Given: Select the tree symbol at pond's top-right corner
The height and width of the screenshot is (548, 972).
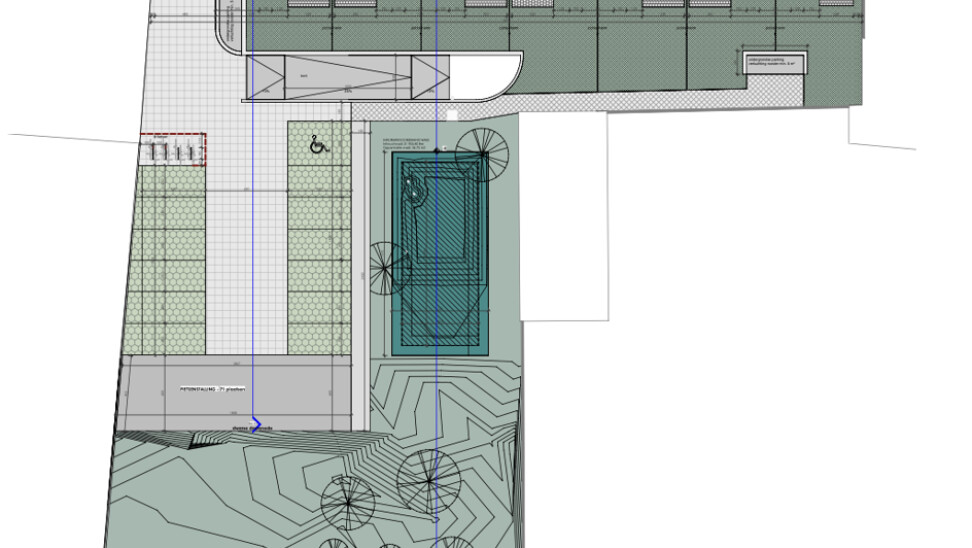Looking at the screenshot, I should coord(481,155).
